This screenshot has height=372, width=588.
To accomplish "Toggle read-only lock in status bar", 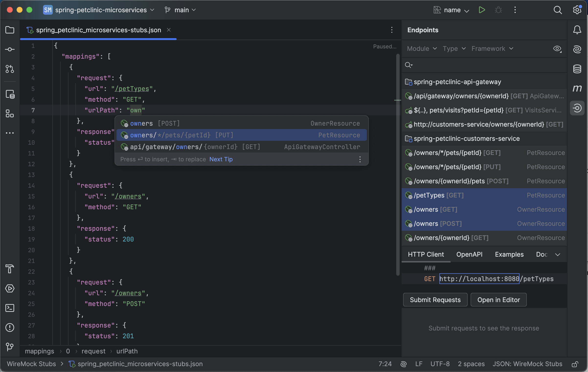I will pyautogui.click(x=575, y=364).
